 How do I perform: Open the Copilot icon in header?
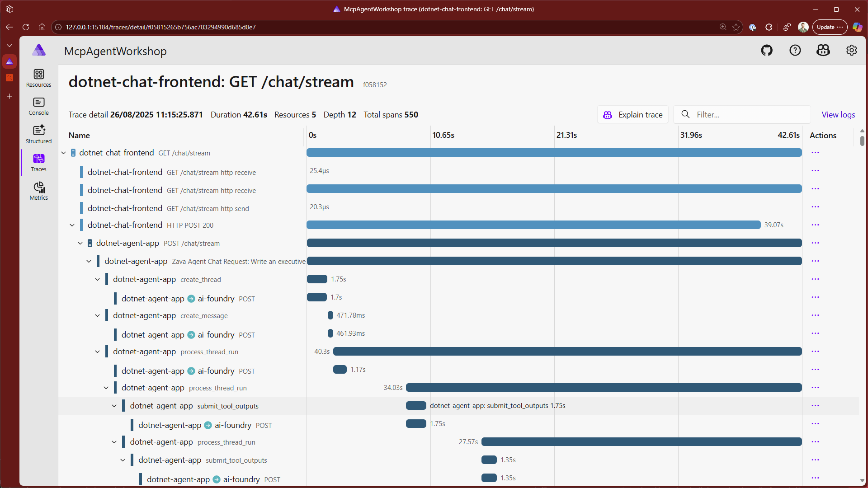coord(823,51)
